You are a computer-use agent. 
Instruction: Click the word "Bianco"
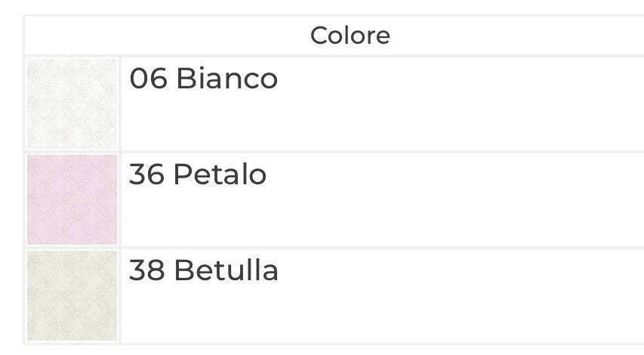(x=226, y=79)
